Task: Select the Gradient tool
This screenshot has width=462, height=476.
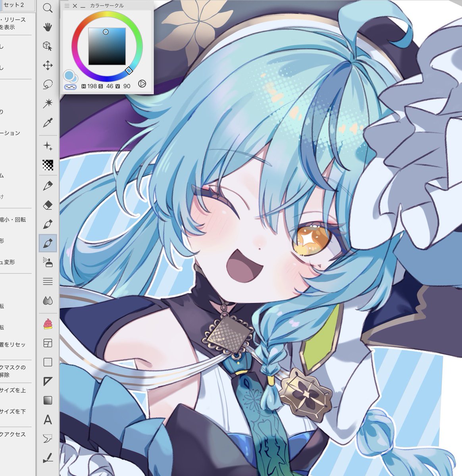Action: pyautogui.click(x=48, y=400)
